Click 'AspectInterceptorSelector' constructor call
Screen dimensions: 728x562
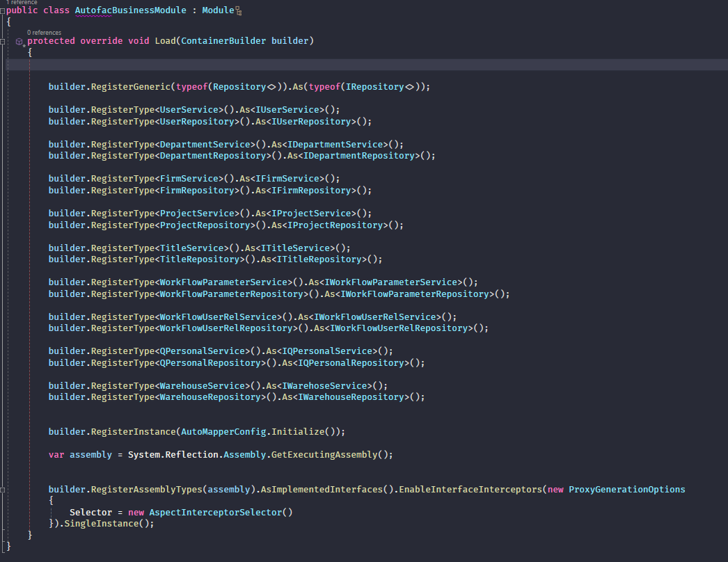216,513
